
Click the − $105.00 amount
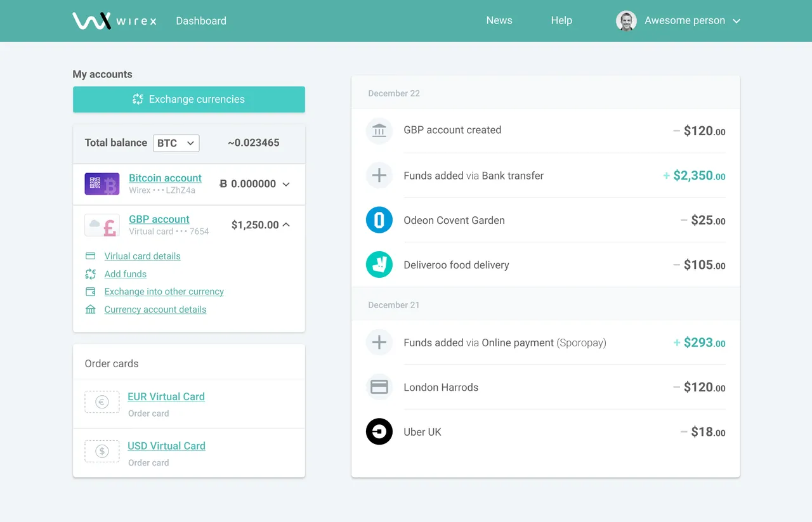(699, 265)
